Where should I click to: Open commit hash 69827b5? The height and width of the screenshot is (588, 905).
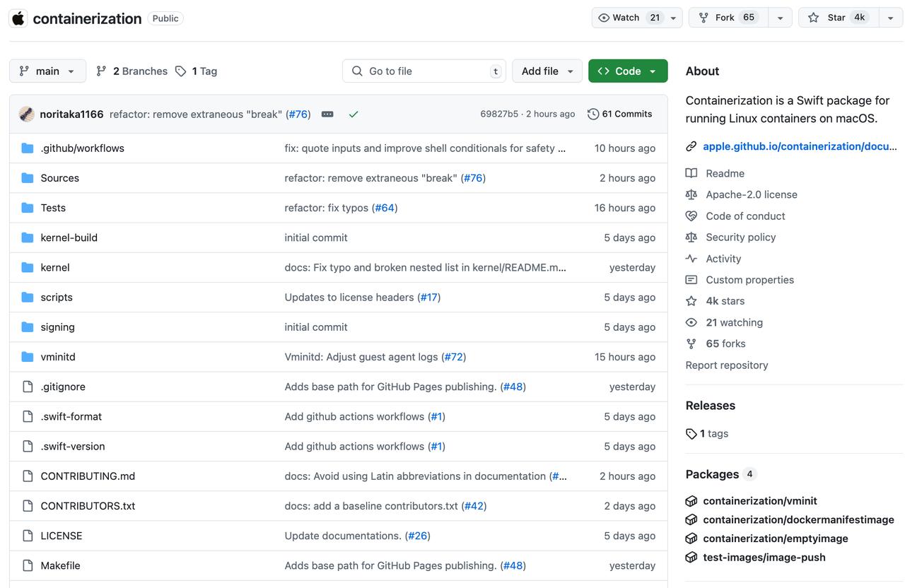coord(499,114)
